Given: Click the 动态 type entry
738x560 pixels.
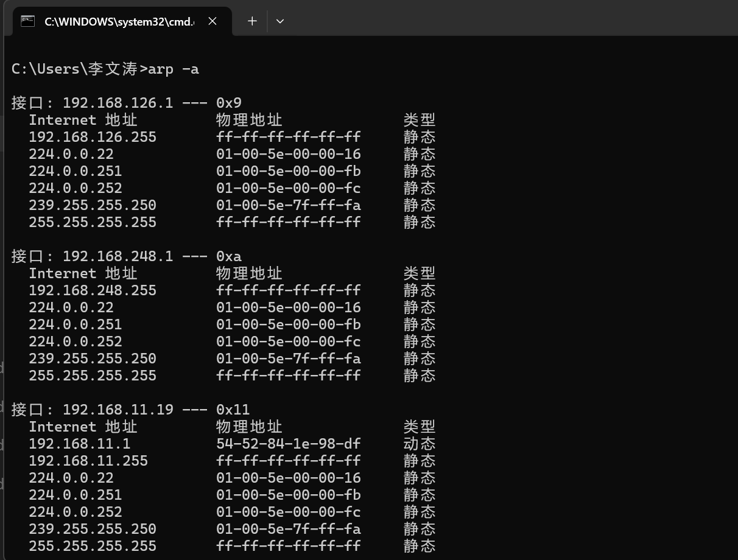Looking at the screenshot, I should click(x=419, y=444).
